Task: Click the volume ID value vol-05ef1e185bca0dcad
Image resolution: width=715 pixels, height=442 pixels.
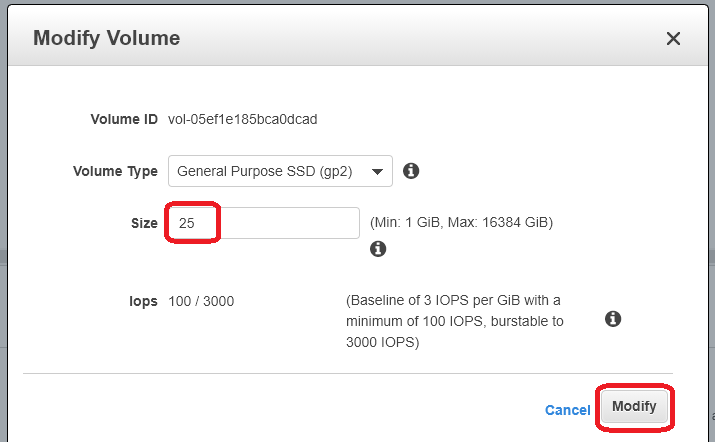Action: click(x=242, y=119)
